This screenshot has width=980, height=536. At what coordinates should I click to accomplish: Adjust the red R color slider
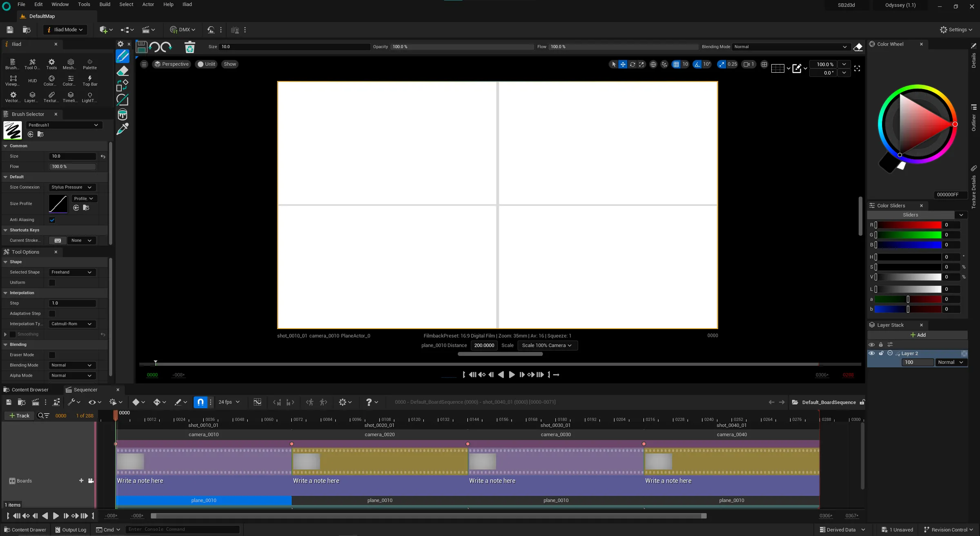[908, 225]
